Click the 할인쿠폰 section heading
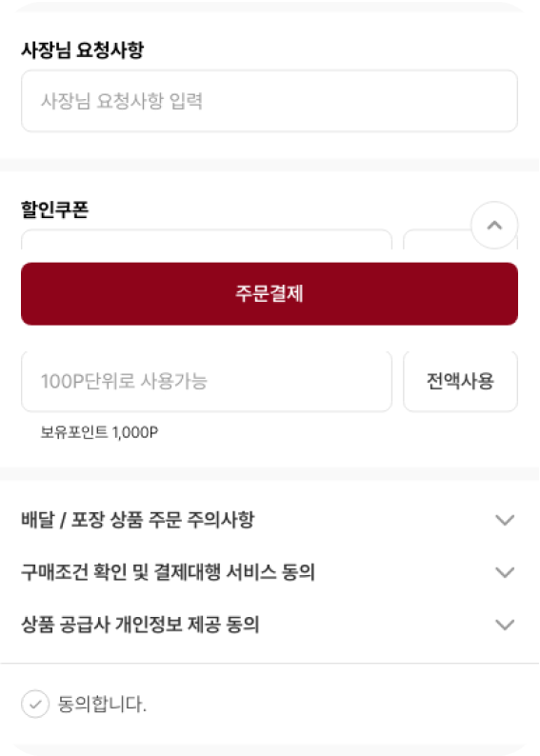The width and height of the screenshot is (540, 756). tap(55, 209)
